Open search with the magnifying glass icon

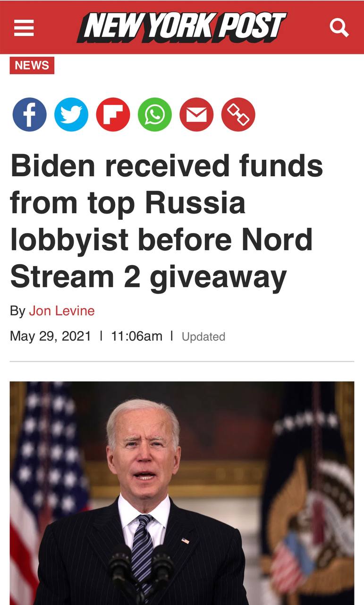(x=339, y=27)
